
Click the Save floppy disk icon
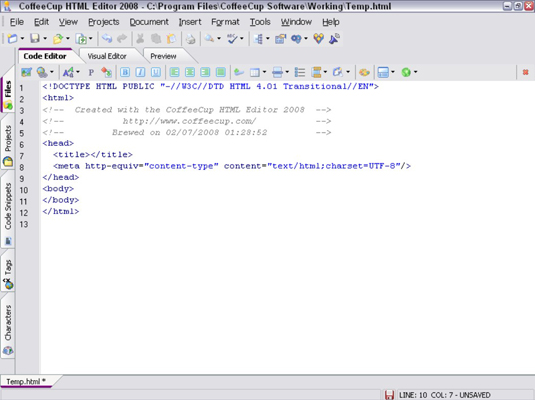(x=35, y=39)
